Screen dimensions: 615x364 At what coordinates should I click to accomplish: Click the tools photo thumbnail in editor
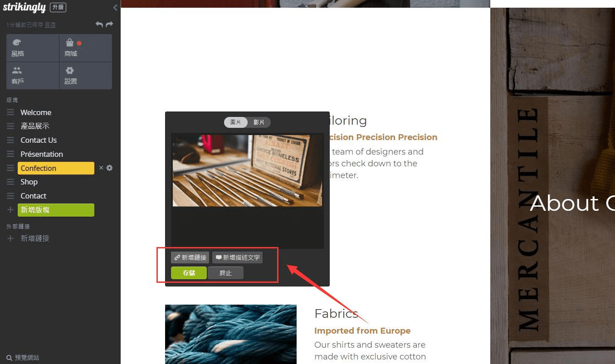pos(248,170)
